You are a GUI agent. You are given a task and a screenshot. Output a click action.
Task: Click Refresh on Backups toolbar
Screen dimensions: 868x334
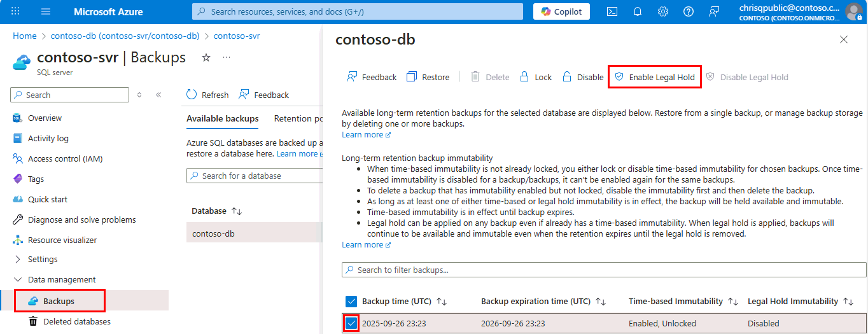(207, 95)
